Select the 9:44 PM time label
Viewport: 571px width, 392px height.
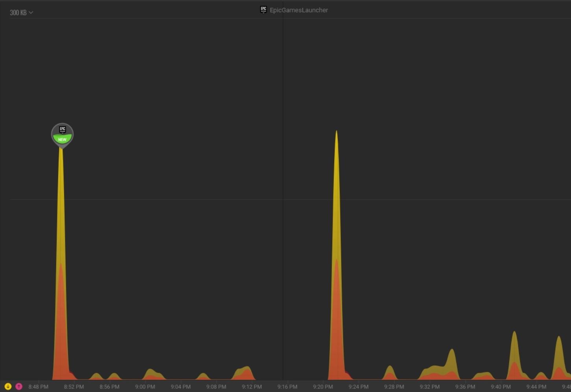tap(536, 387)
